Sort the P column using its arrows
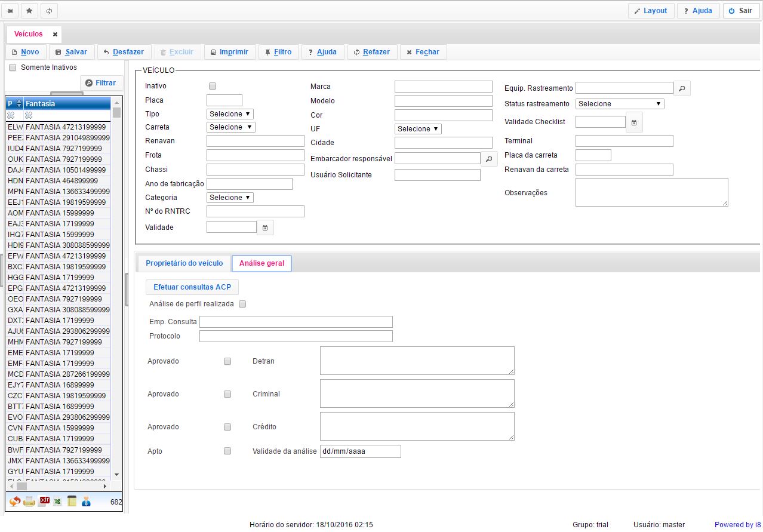The image size is (763, 532). [x=19, y=104]
